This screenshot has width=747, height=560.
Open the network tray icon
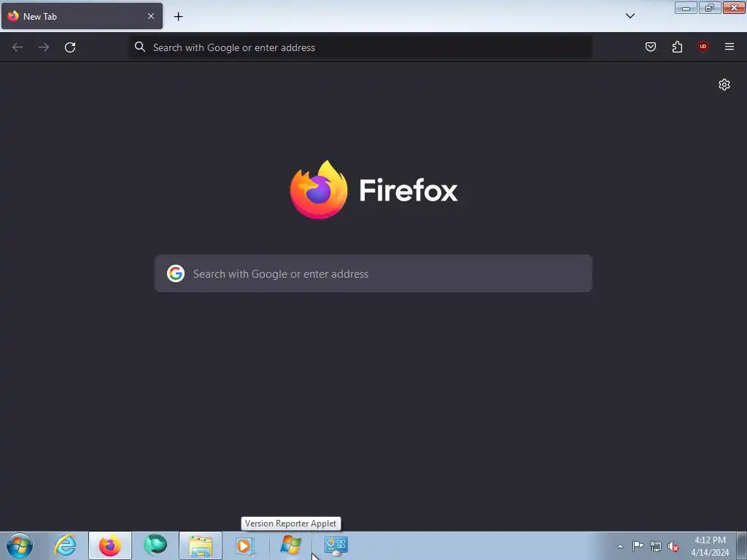656,546
